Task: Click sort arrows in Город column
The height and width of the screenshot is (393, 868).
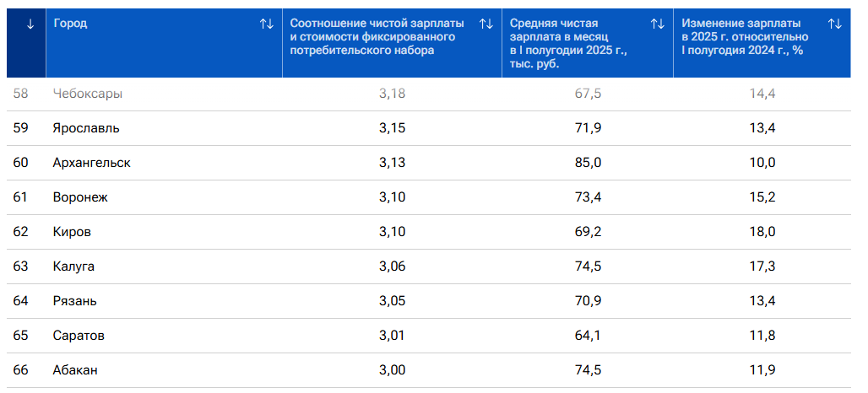Action: point(267,24)
